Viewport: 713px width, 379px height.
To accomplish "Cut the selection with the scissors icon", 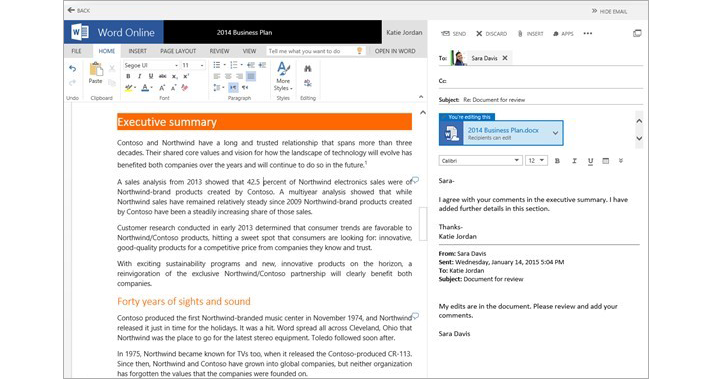I will (x=112, y=69).
